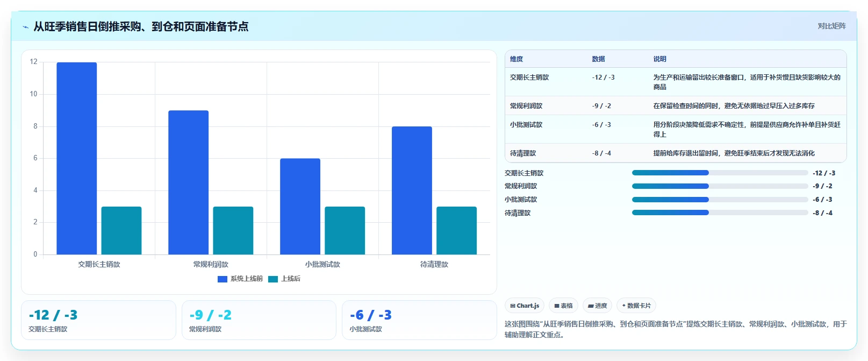Click the summary paragraph starting 这张图围绕

[676, 329]
